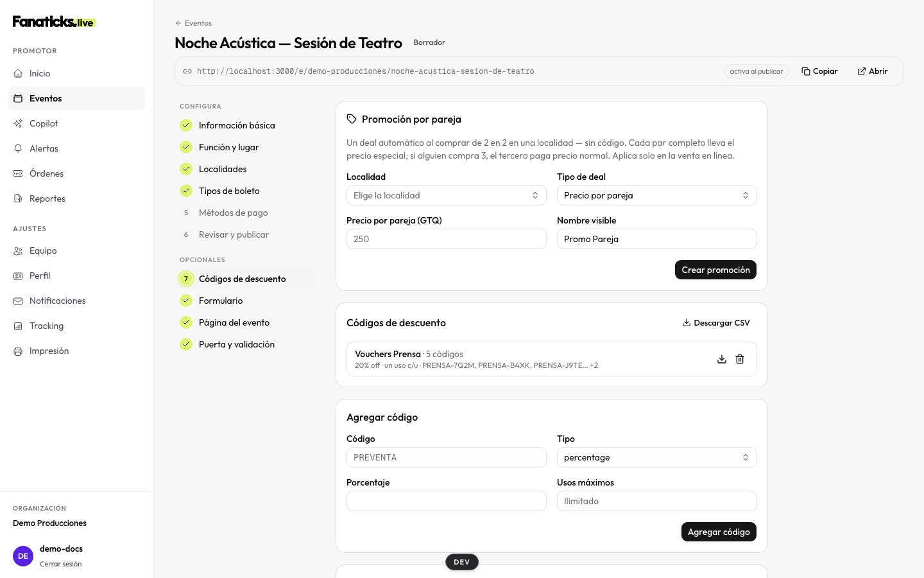Open the Copilot sparkle icon in sidebar
924x578 pixels.
(18, 123)
